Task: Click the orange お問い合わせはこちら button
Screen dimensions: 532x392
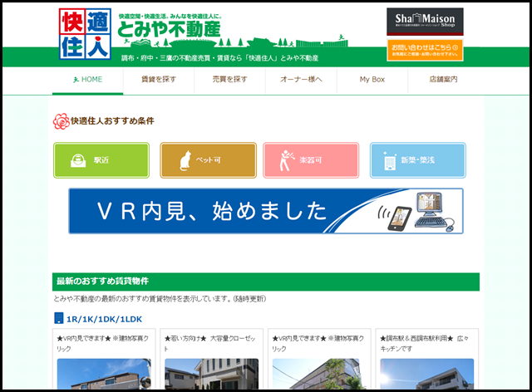Action: coord(425,50)
